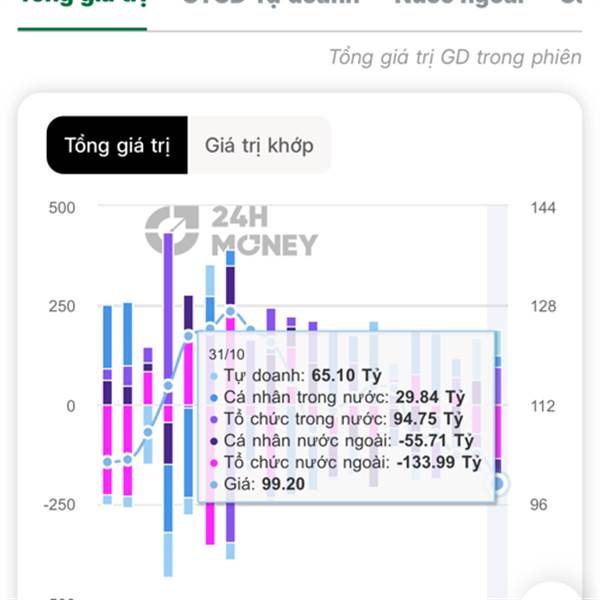Switch chart to Giá trị khớp
The width and height of the screenshot is (600, 600).
pyautogui.click(x=259, y=146)
